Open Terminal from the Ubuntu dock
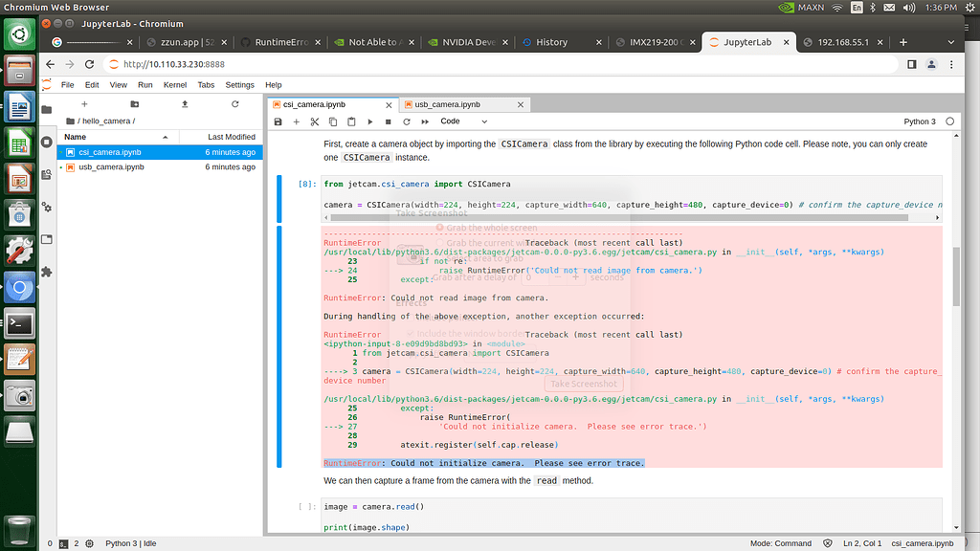Screen dimensions: 980x551 point(19,322)
